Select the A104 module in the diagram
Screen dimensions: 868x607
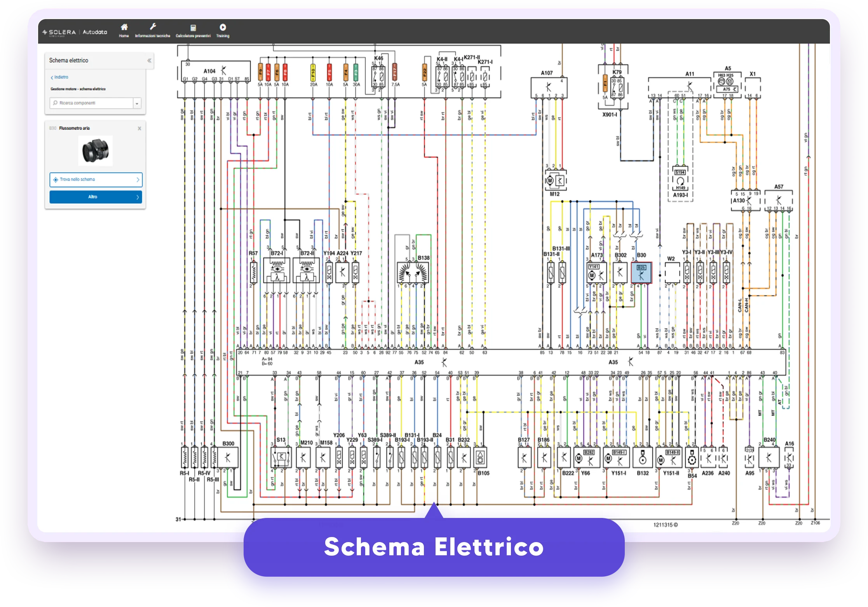click(216, 71)
